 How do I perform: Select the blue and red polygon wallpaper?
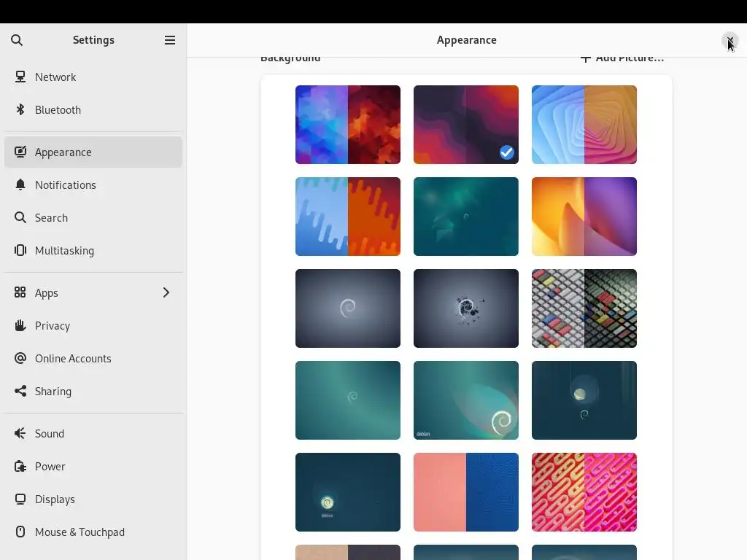click(348, 125)
